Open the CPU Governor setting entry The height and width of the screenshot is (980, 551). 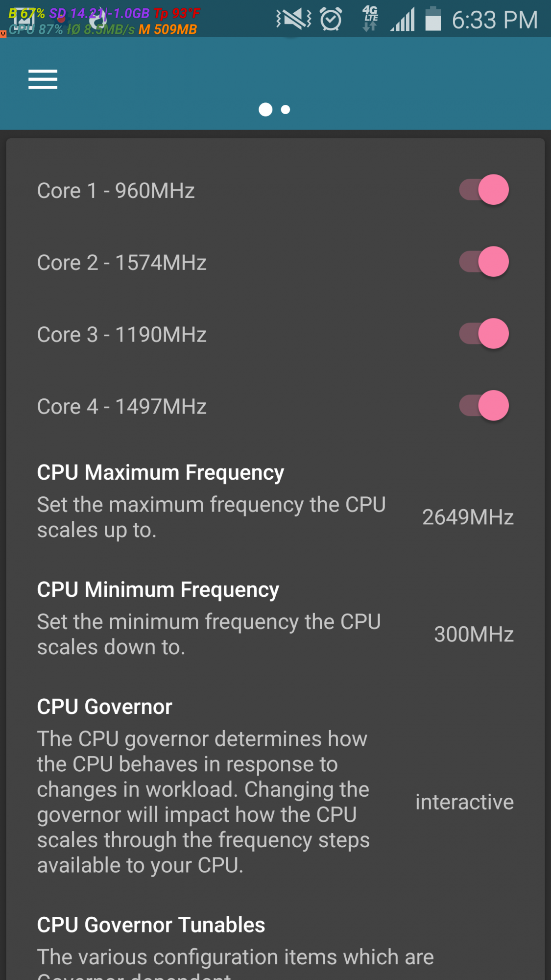[x=104, y=707]
